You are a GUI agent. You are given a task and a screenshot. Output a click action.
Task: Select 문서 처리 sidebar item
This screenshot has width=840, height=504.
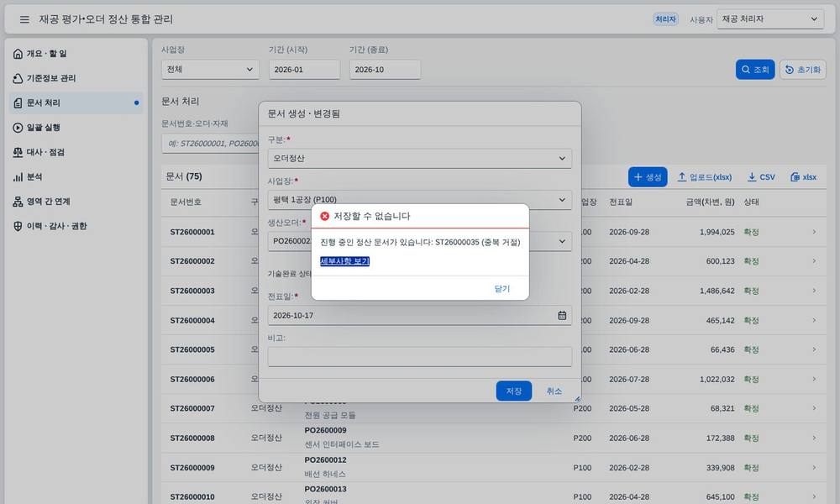pyautogui.click(x=76, y=102)
